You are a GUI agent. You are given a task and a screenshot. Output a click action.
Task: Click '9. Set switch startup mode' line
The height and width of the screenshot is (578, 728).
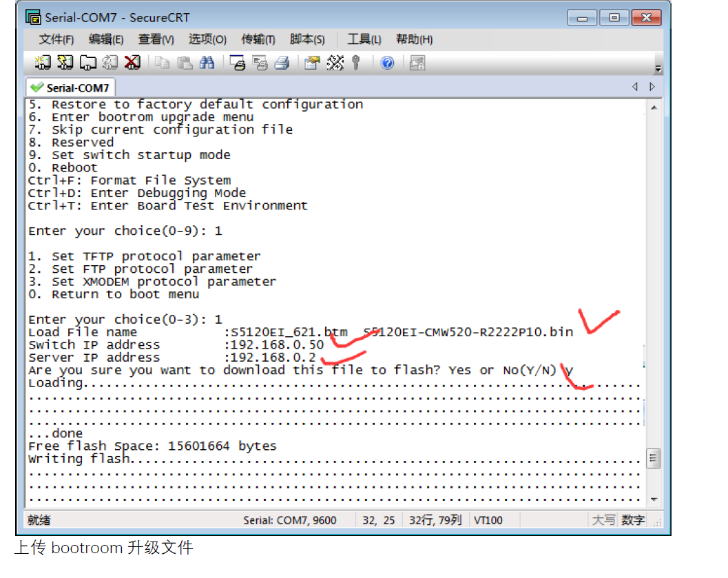[129, 154]
